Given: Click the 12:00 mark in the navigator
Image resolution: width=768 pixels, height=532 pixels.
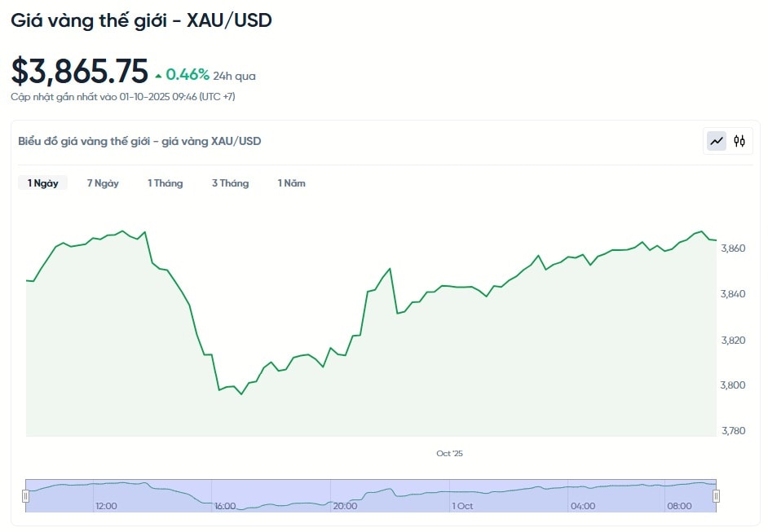Looking at the screenshot, I should pyautogui.click(x=106, y=506).
